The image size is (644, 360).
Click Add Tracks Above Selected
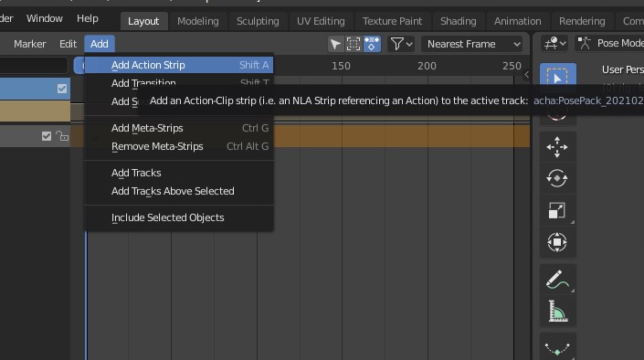173,191
